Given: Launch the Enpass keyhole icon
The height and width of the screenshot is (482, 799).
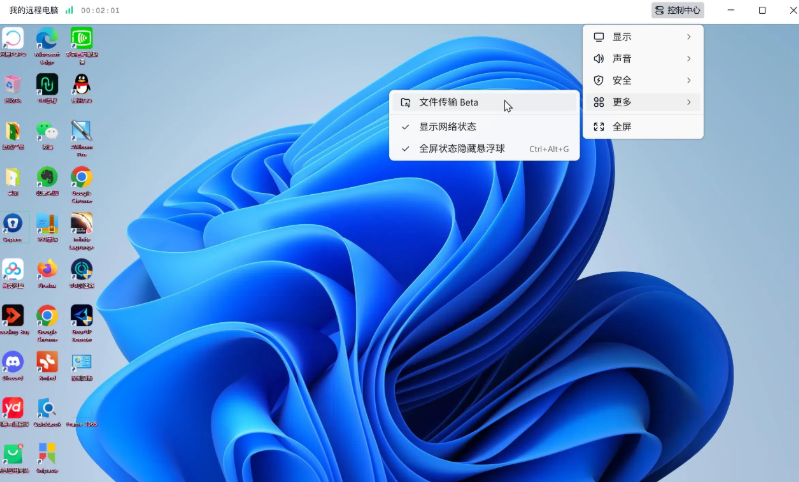Looking at the screenshot, I should [x=13, y=224].
